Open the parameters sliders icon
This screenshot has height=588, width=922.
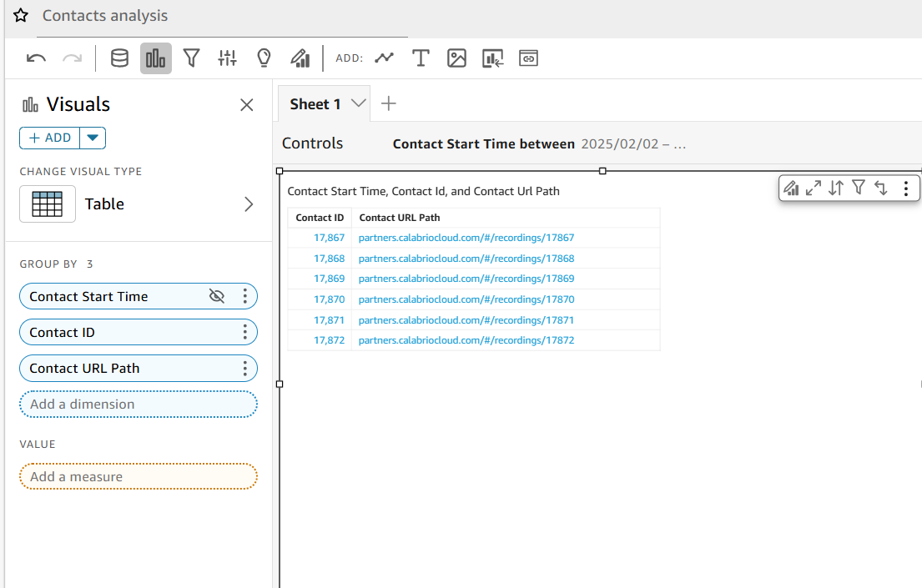tap(227, 58)
